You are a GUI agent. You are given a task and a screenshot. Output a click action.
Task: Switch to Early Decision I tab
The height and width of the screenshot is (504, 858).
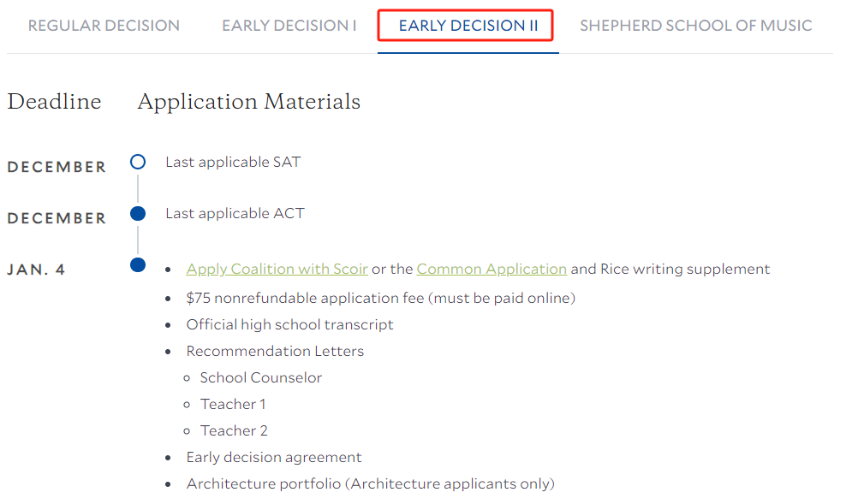click(x=289, y=26)
